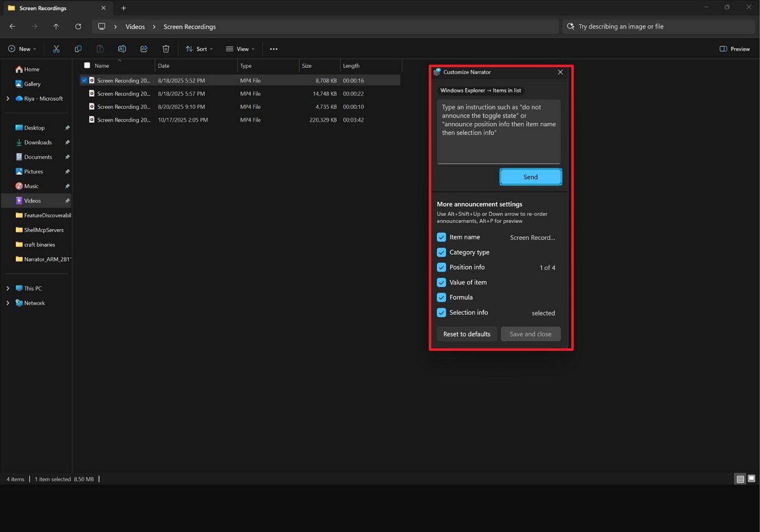760x532 pixels.
Task: Cut the selected file using the scissors icon
Action: pos(56,49)
